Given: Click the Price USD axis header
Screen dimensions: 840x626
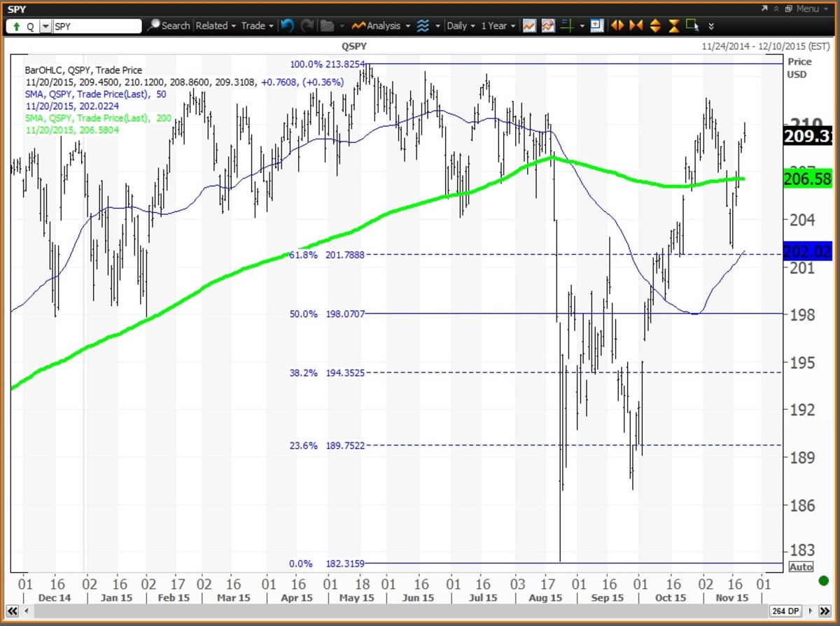Looking at the screenshot, I should (799, 68).
